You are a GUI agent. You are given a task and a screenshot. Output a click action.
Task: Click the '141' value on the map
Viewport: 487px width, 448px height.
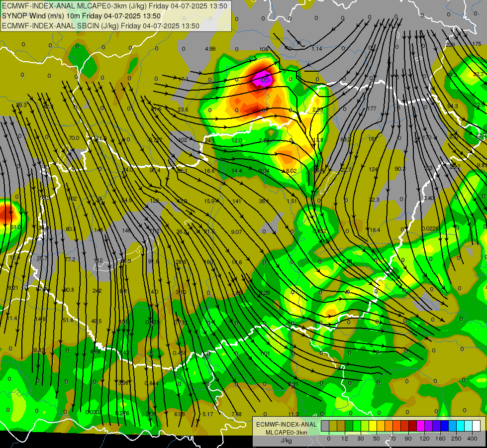coord(237,201)
